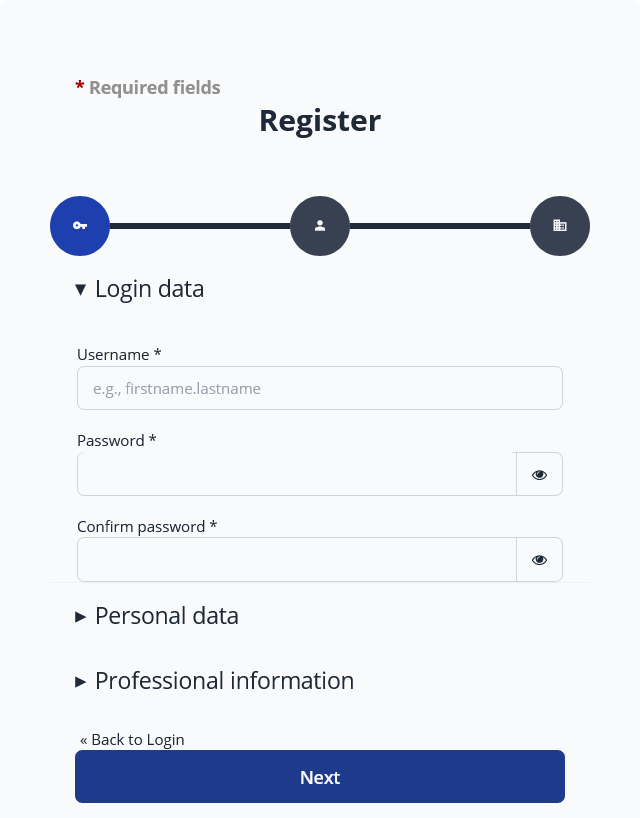
Task: Click the person icon in the progress stepper
Action: point(320,226)
